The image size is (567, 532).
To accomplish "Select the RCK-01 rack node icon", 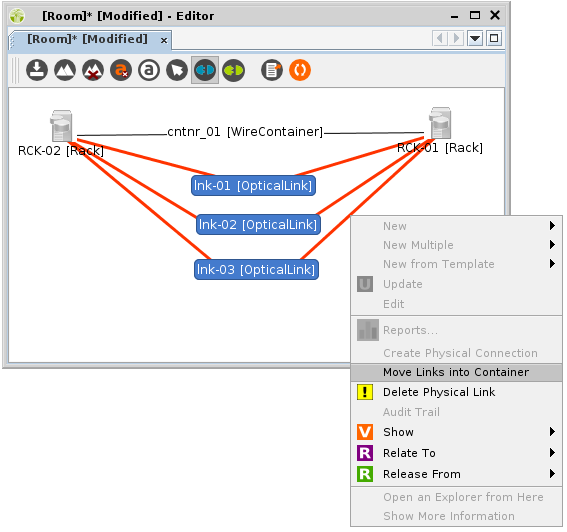I will point(440,123).
